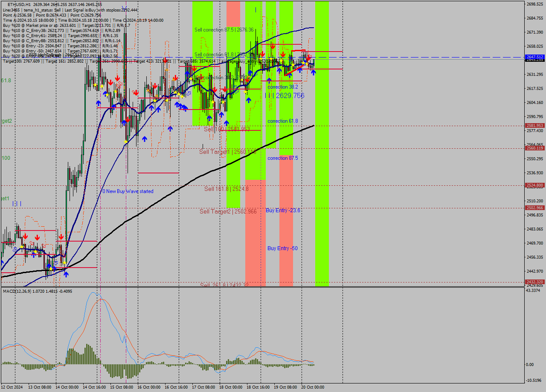Click the red 2560.119 price tag
The width and height of the screenshot is (546, 392).
[534, 148]
